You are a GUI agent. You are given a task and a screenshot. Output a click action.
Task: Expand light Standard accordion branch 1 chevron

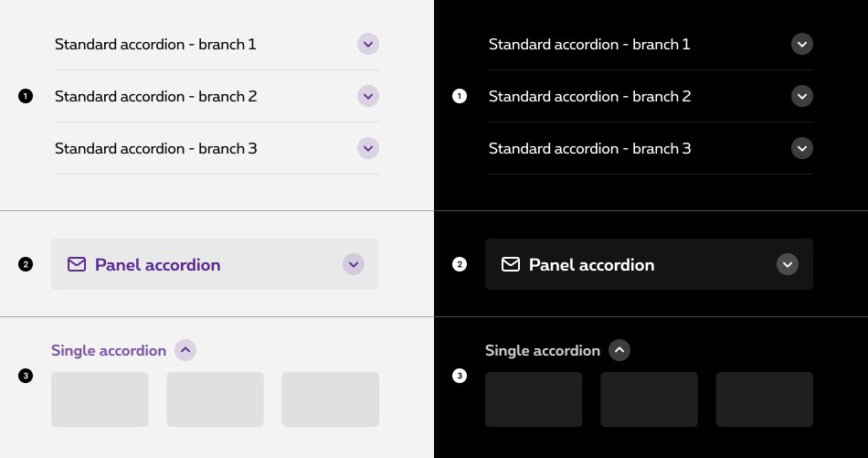tap(368, 44)
